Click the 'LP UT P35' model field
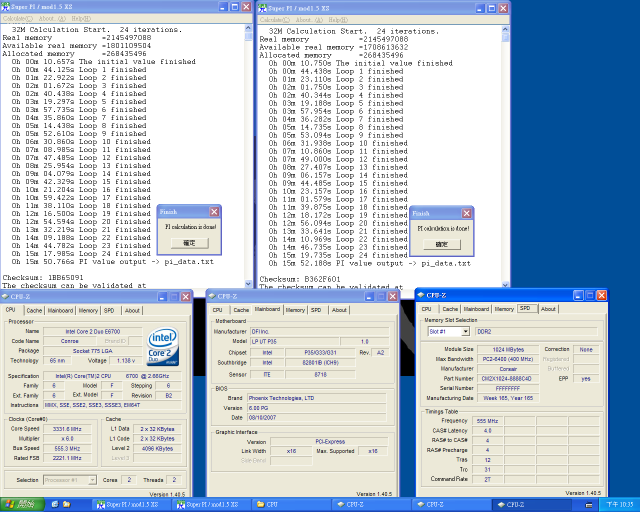 (x=294, y=341)
